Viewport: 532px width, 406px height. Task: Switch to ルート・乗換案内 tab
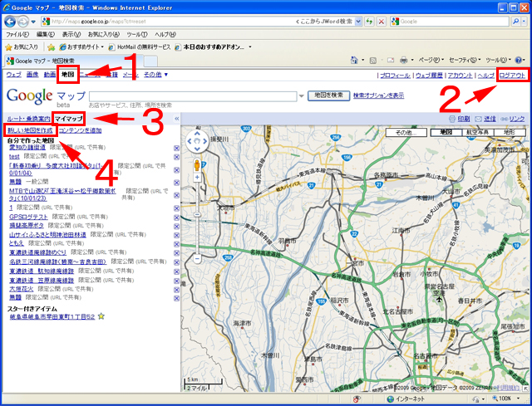28,119
